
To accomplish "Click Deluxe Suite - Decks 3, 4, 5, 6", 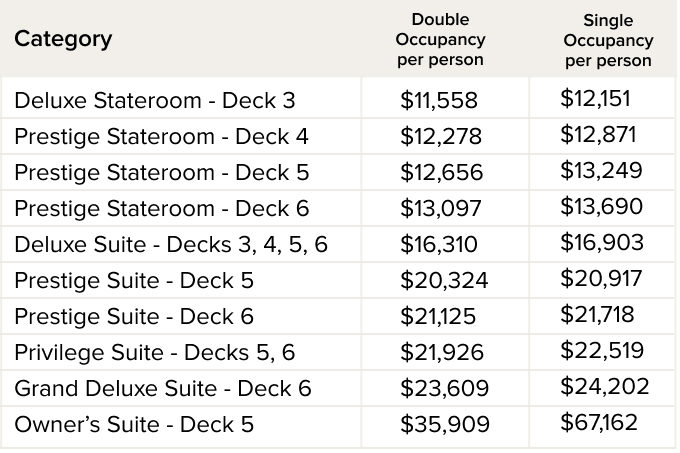I will point(170,244).
